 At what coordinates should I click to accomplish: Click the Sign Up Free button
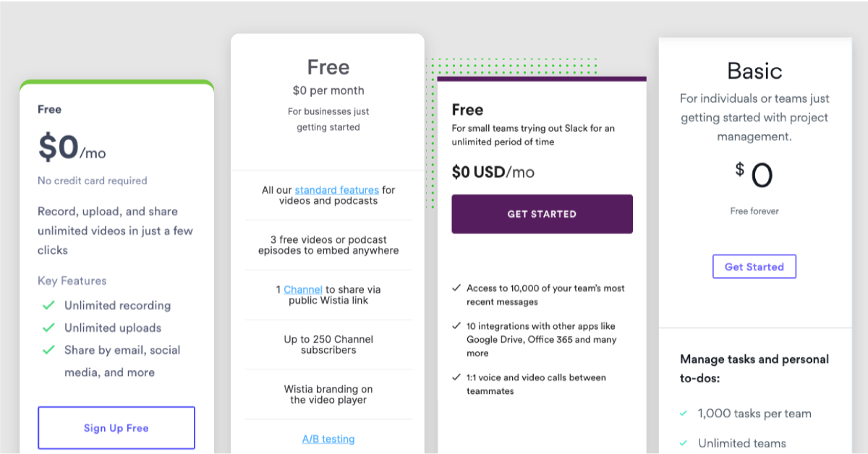[116, 427]
